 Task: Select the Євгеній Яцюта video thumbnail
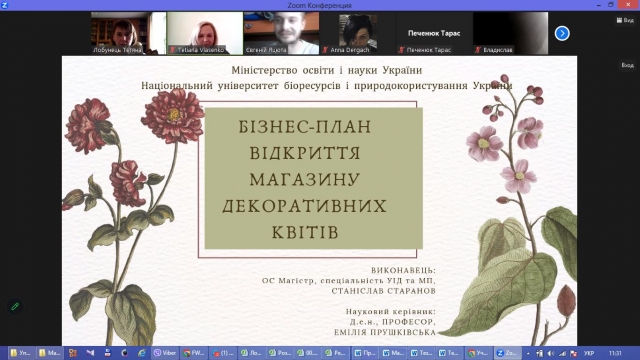click(281, 33)
